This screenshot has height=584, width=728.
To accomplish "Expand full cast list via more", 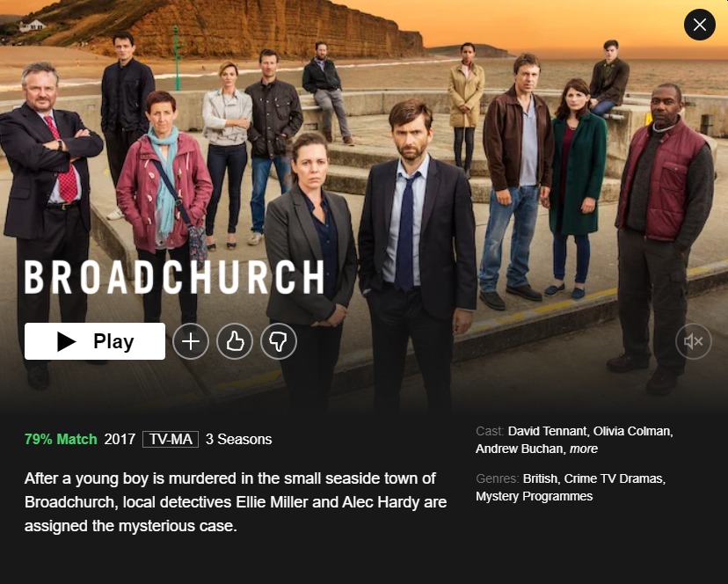I will click(x=584, y=449).
